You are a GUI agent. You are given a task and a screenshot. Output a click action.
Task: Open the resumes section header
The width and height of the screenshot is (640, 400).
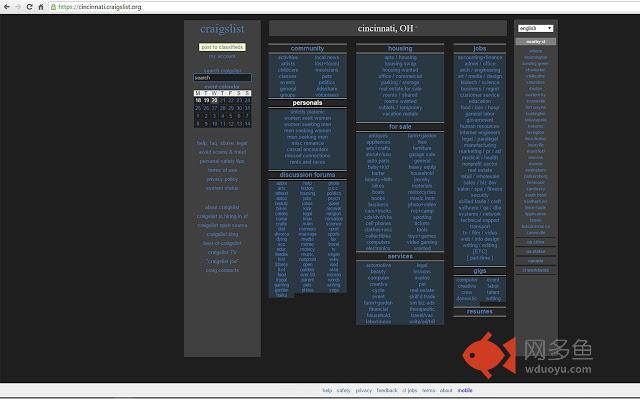[480, 311]
